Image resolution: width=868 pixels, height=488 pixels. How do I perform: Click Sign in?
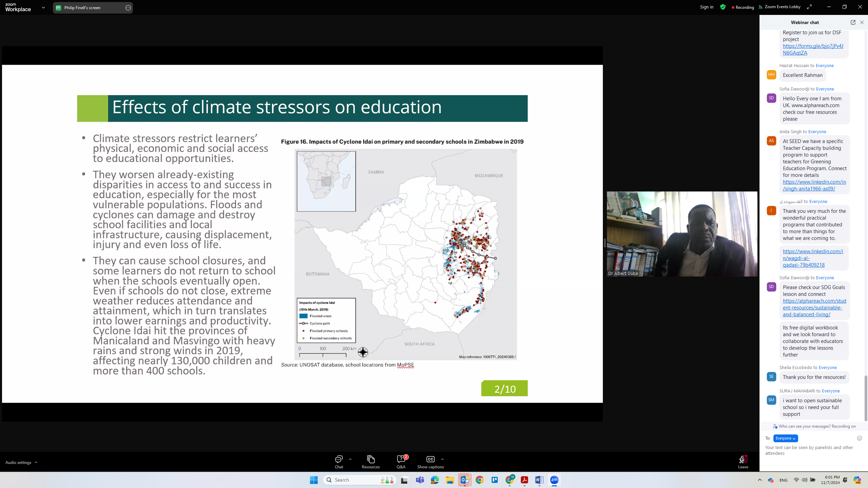click(x=707, y=7)
